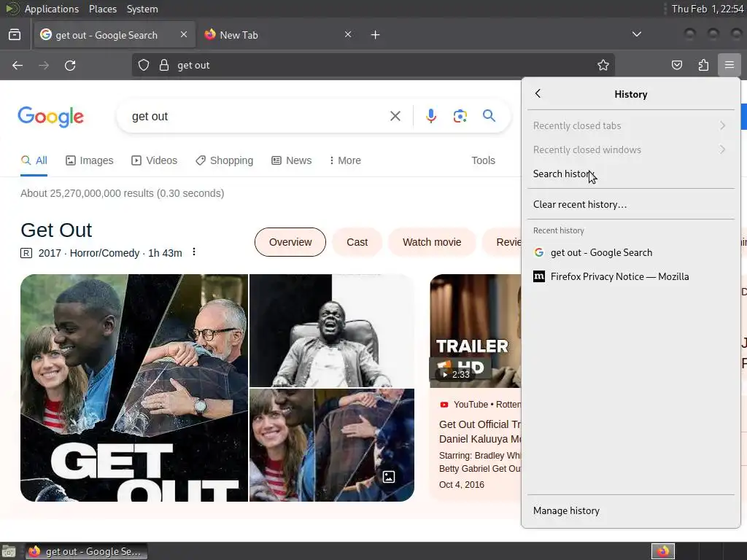Click the Get Out movie title heading
The height and width of the screenshot is (560, 747).
point(56,230)
